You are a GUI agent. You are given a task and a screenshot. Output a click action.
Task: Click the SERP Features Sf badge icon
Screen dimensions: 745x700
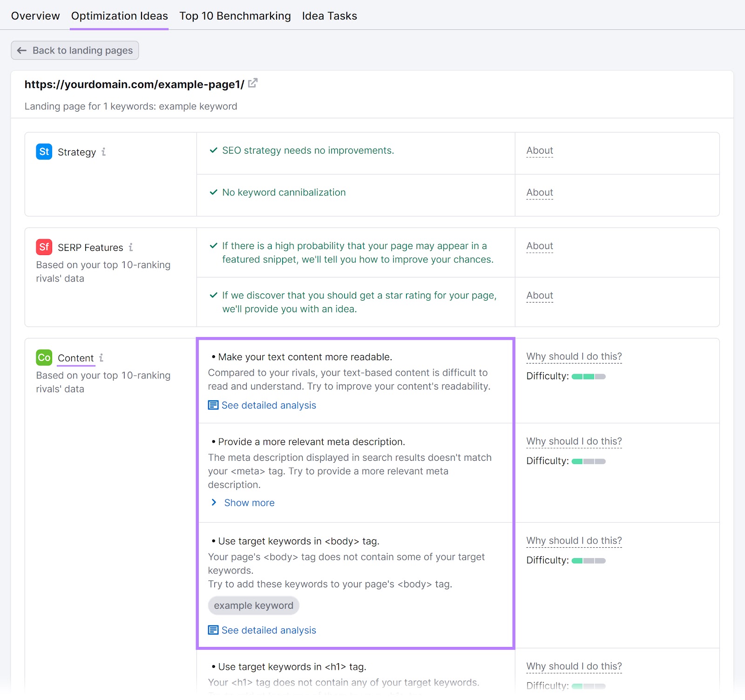click(x=44, y=247)
